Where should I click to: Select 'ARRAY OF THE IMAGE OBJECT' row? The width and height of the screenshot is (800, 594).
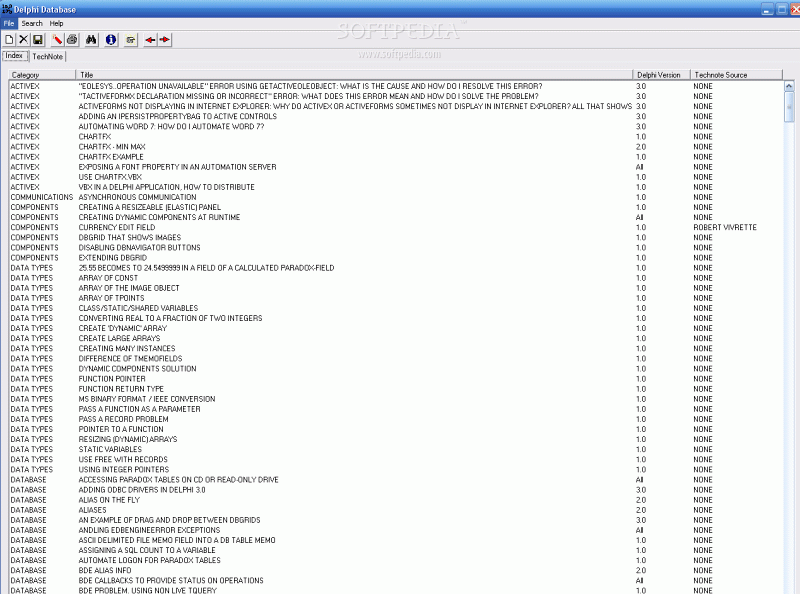click(x=396, y=288)
